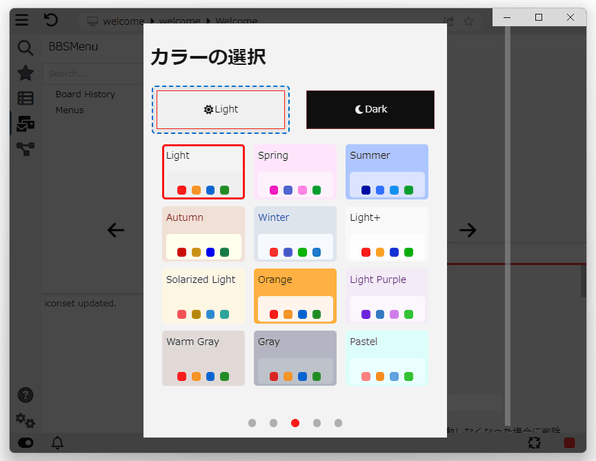This screenshot has width=596, height=461.
Task: Open the Menus item in BBSMenu
Action: [x=70, y=110]
